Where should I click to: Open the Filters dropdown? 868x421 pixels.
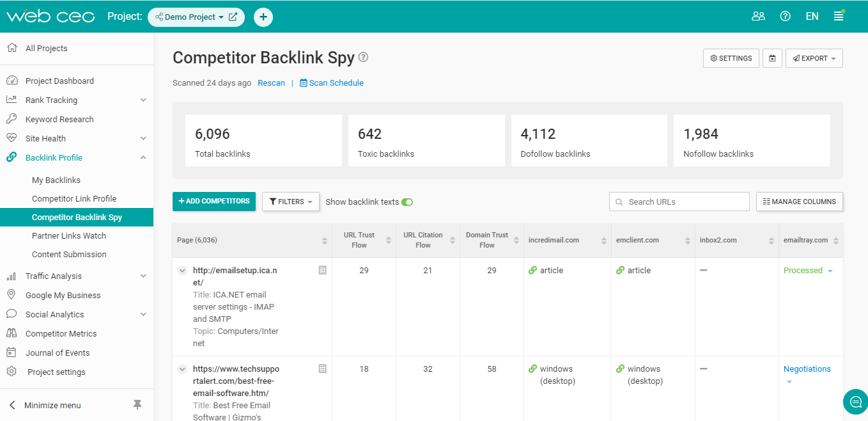291,202
